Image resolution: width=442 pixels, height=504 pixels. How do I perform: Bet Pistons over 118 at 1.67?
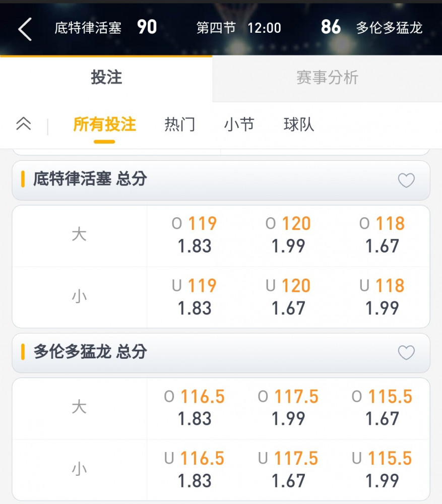382,235
